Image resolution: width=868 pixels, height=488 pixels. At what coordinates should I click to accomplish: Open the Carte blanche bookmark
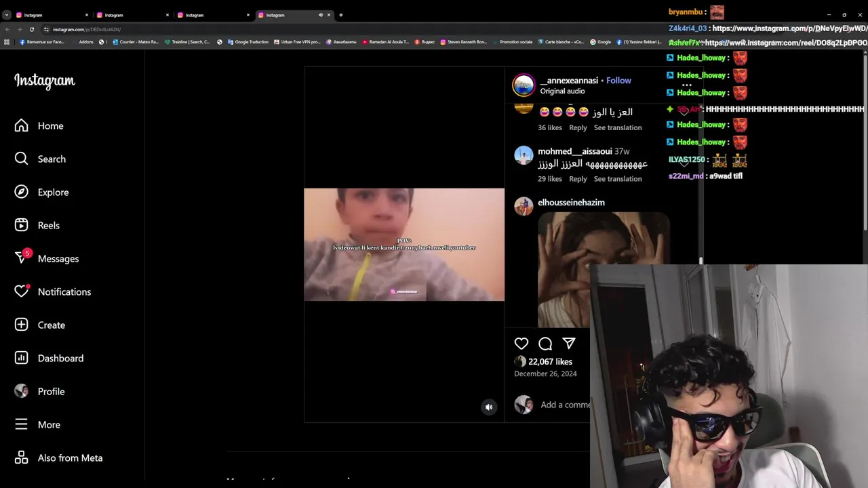point(561,42)
